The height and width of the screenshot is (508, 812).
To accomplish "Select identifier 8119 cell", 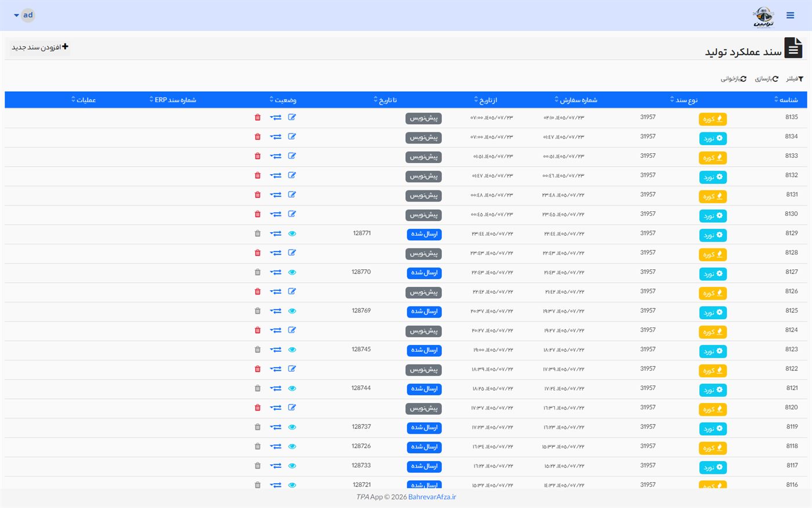I will (x=792, y=427).
